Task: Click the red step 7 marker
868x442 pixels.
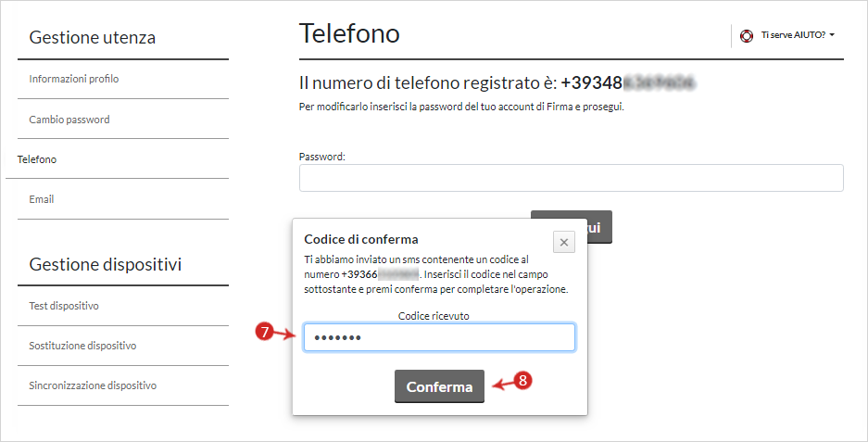Action: point(265,332)
